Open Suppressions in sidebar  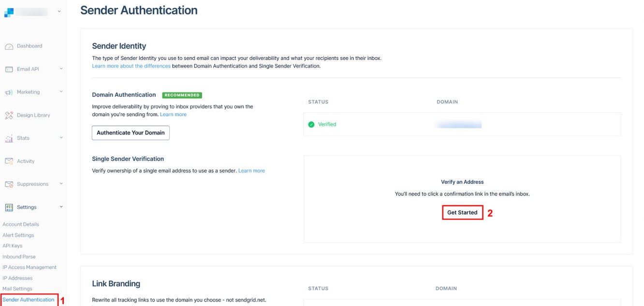(32, 184)
